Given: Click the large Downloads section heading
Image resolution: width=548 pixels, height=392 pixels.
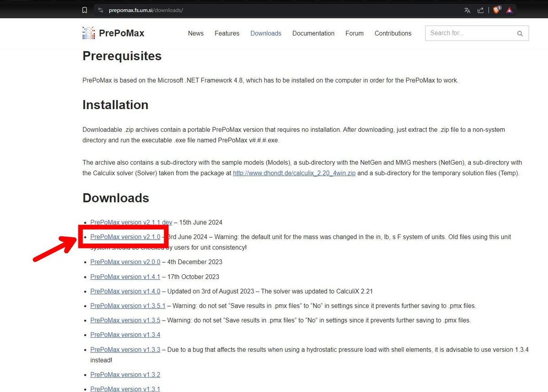Looking at the screenshot, I should click(116, 198).
